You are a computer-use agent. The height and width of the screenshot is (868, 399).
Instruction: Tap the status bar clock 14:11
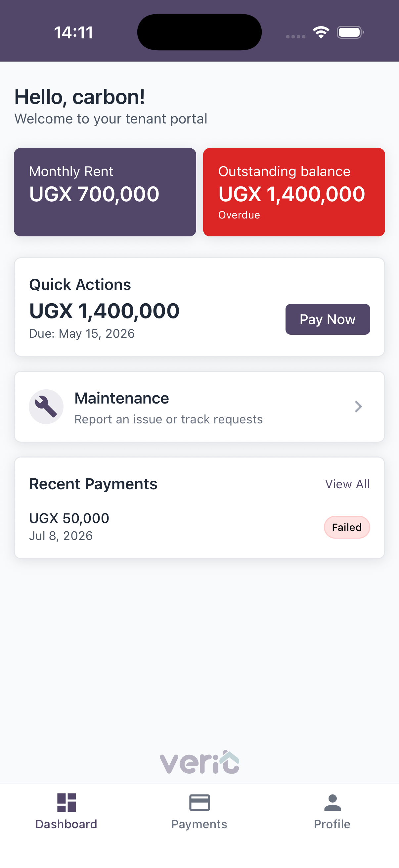[x=74, y=33]
